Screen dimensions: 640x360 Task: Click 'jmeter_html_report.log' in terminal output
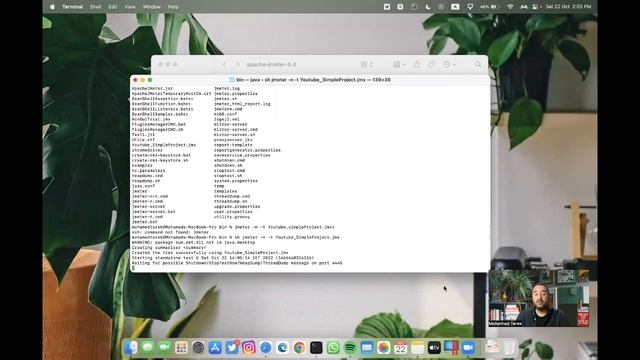[x=242, y=104]
